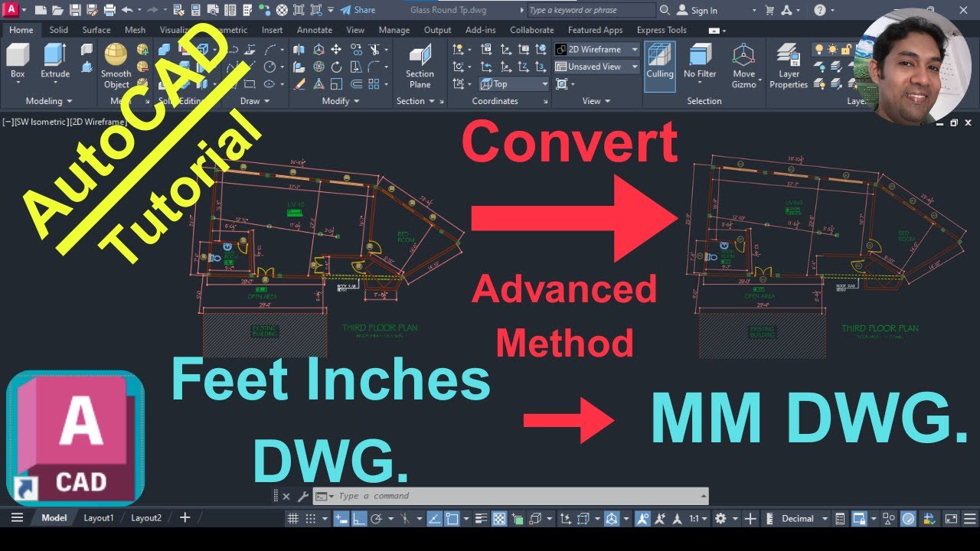Toggle Polar tracking in status bar
The image size is (980, 551).
(376, 518)
